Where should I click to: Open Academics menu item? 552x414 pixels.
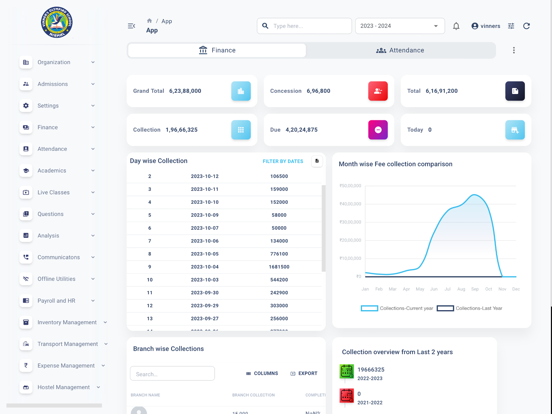pos(52,171)
